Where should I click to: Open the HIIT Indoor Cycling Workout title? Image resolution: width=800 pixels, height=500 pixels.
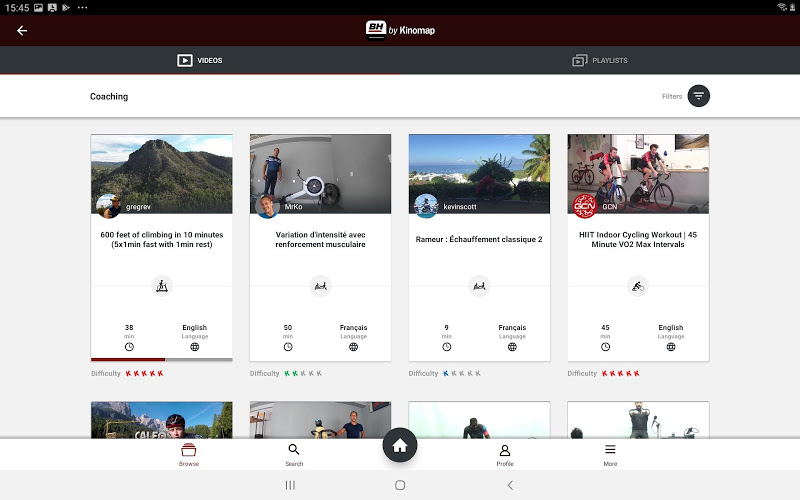pyautogui.click(x=638, y=240)
